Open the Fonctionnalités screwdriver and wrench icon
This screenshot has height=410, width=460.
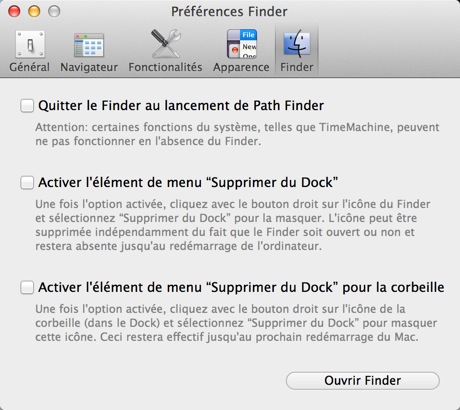pyautogui.click(x=166, y=44)
